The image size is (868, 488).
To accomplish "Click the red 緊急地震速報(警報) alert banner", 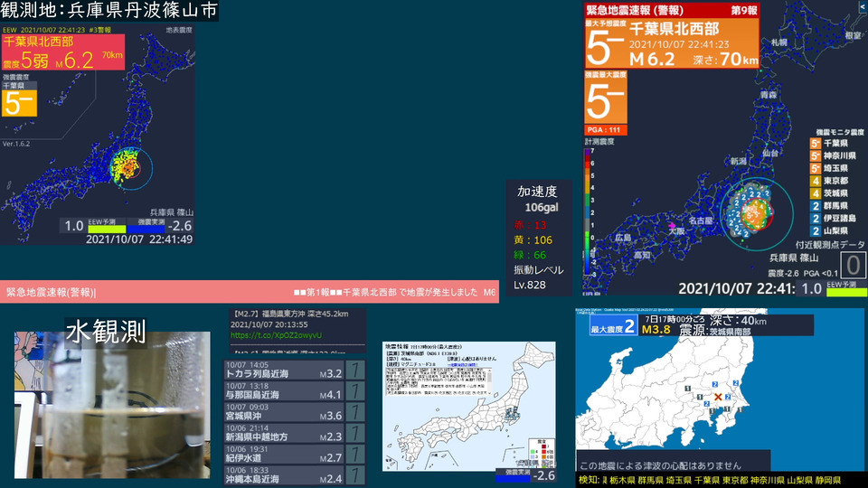I will pyautogui.click(x=250, y=292).
